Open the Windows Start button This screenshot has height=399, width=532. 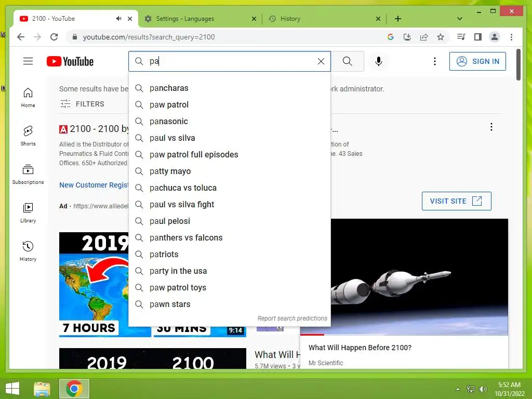12,389
